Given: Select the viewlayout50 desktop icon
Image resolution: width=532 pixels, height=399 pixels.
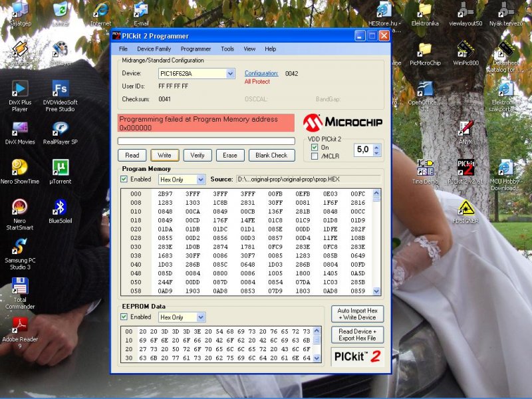Looking at the screenshot, I should [x=465, y=13].
